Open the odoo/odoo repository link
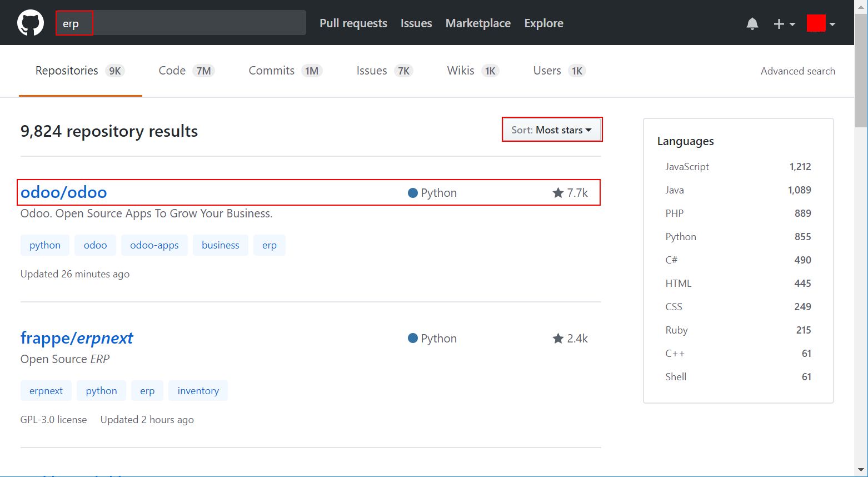 tap(64, 192)
